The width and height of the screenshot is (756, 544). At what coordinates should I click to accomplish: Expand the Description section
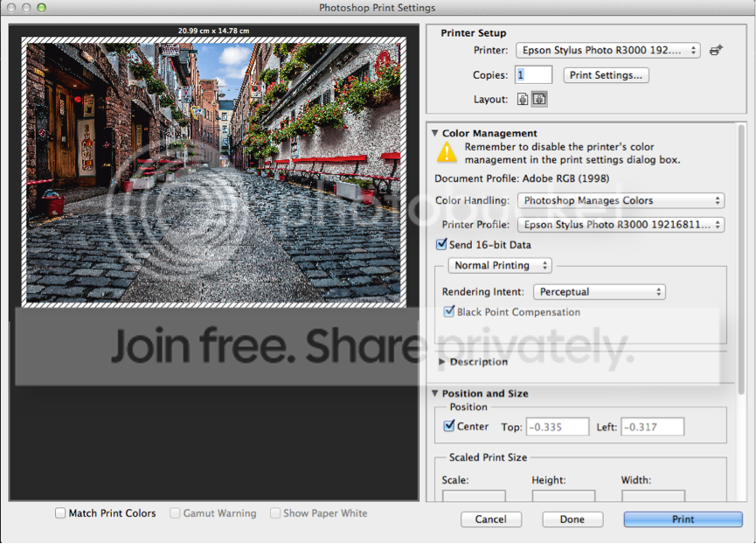[442, 362]
